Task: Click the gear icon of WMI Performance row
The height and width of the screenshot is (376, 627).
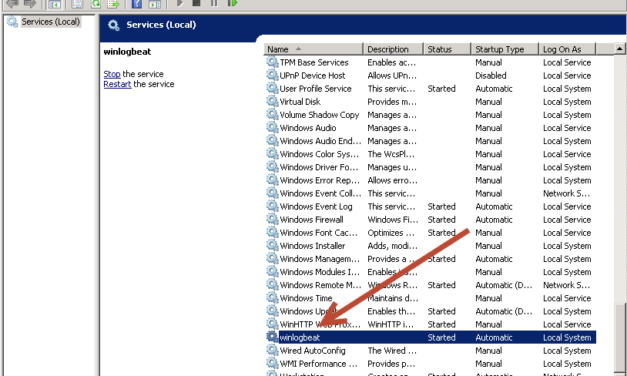Action: pos(272,363)
